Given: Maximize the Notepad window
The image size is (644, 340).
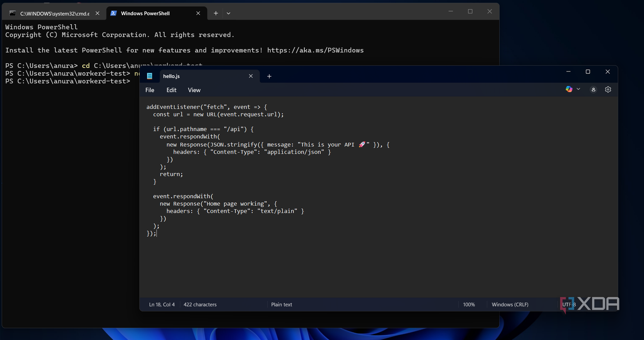Looking at the screenshot, I should coord(588,72).
